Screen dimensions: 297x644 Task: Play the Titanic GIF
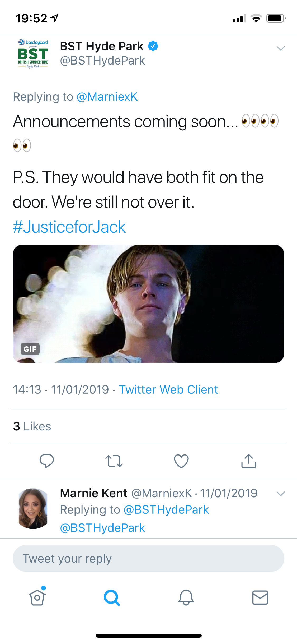point(148,304)
